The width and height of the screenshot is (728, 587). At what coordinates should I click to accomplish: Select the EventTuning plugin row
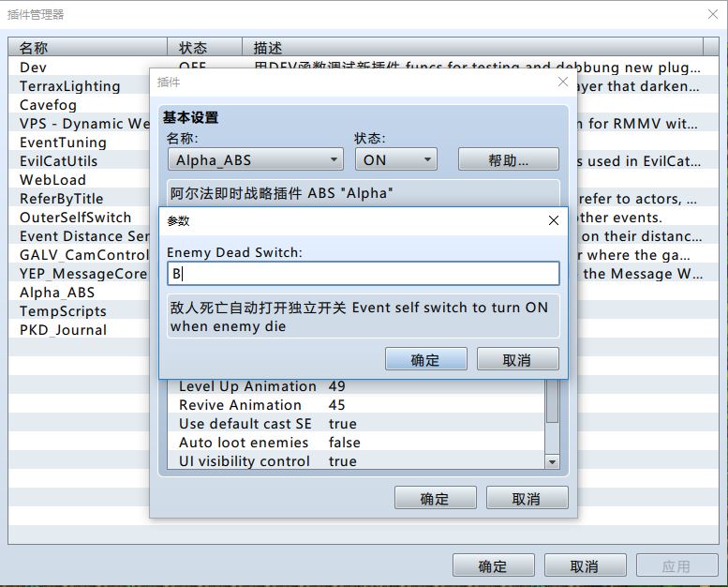click(x=79, y=143)
